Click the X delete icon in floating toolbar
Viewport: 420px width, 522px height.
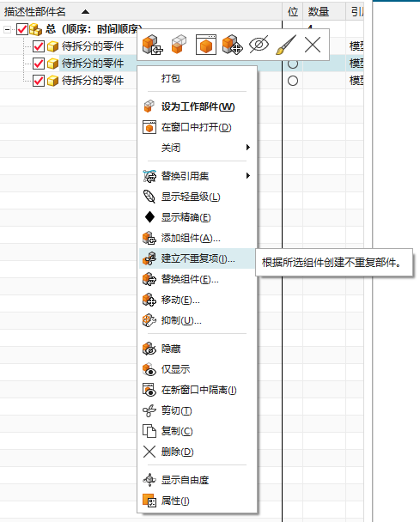(x=313, y=45)
